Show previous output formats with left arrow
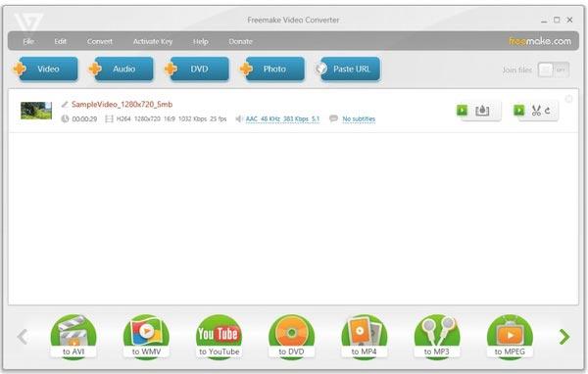The image size is (588, 374). pos(23,337)
